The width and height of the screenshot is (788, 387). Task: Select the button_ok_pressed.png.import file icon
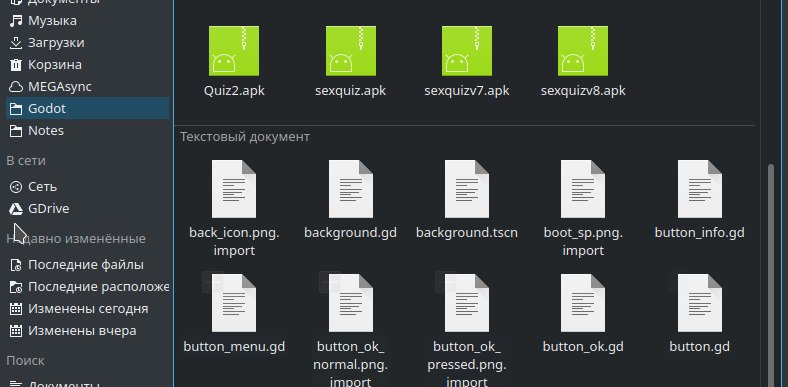click(x=467, y=303)
